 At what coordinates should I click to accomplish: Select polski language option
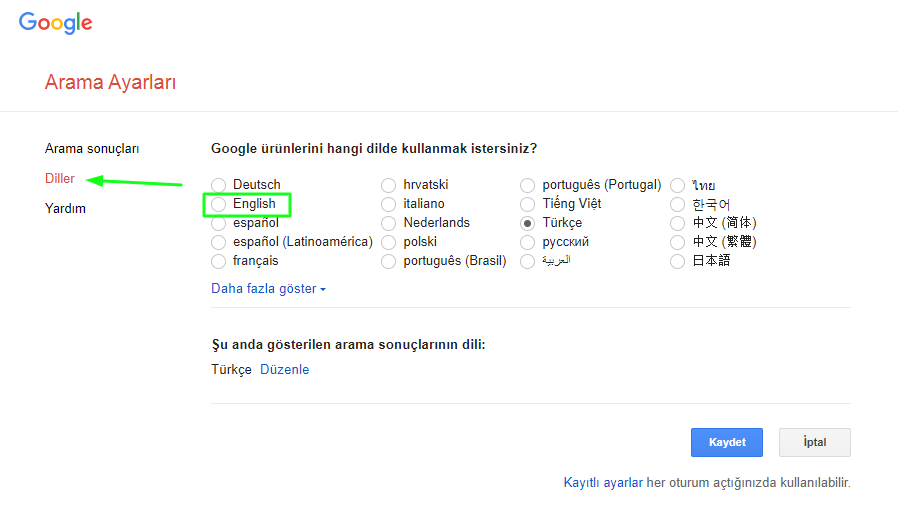[x=388, y=242]
